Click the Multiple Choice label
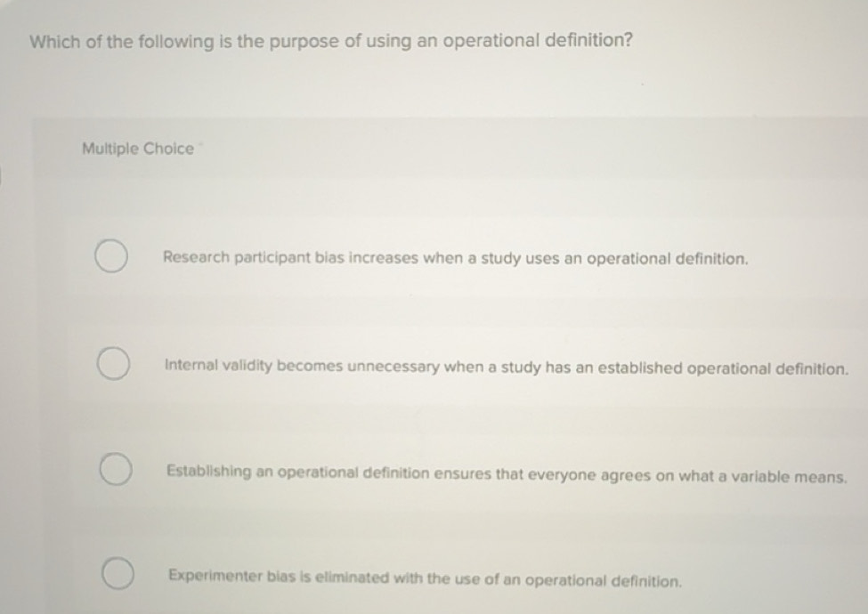Viewport: 868px width, 614px height. [139, 148]
